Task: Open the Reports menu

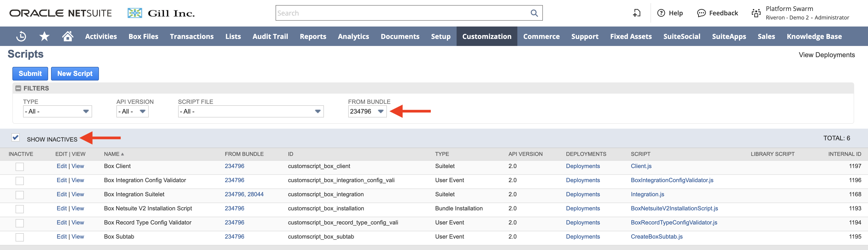Action: coord(313,36)
